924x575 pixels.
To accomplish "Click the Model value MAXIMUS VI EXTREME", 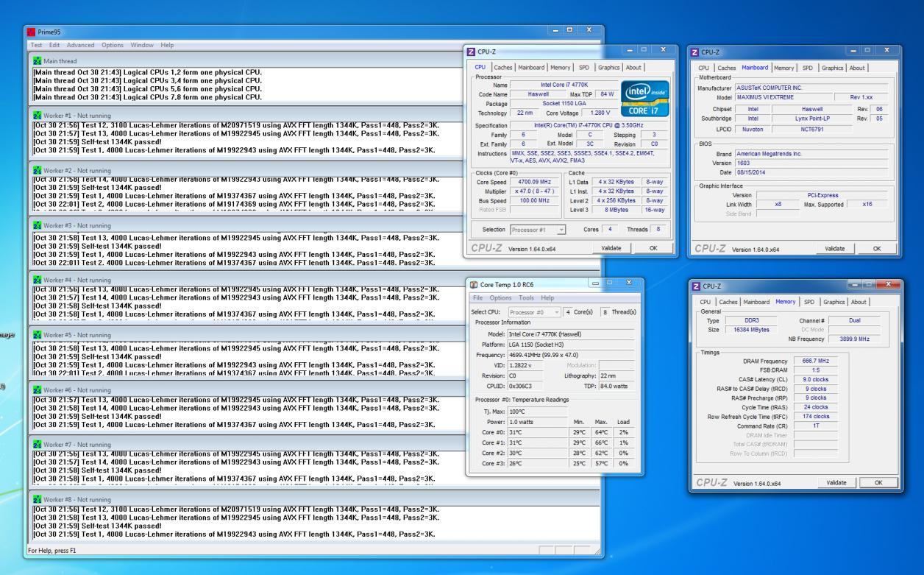I will pos(783,97).
